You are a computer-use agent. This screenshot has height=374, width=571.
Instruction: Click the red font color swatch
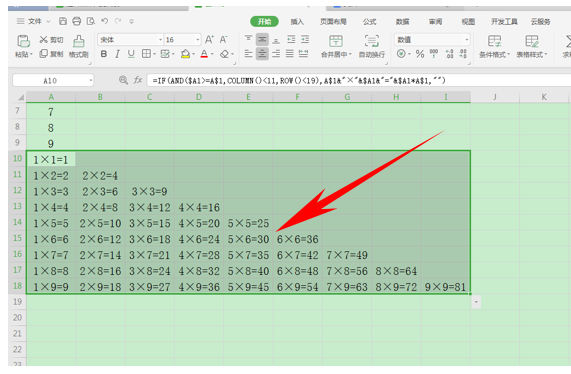click(204, 54)
